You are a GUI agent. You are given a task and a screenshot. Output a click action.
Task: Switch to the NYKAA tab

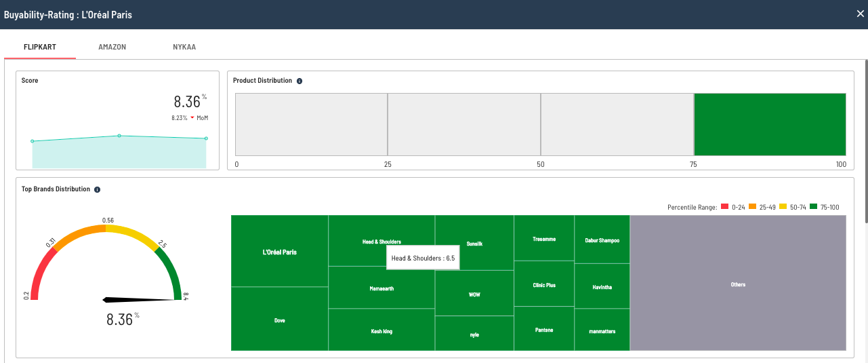184,47
